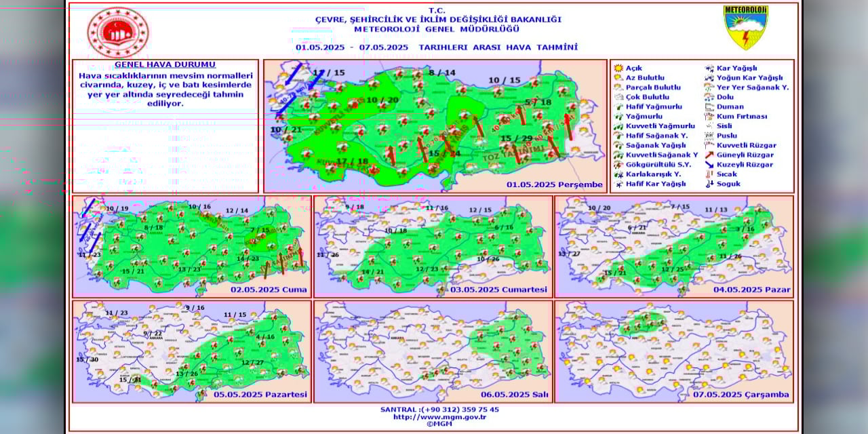Viewport: 868px width, 434px height.
Task: Open the 04.05.2025 Pazar forecast map
Action: coord(674,246)
